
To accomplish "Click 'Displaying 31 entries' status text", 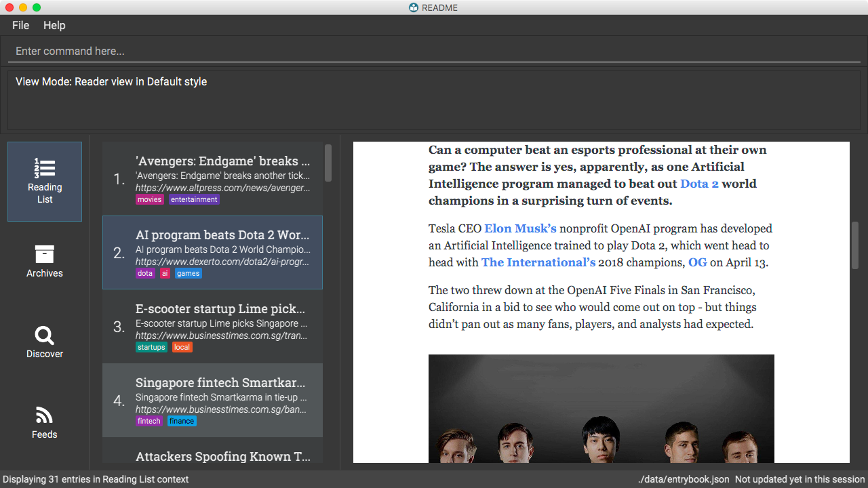I will (96, 479).
